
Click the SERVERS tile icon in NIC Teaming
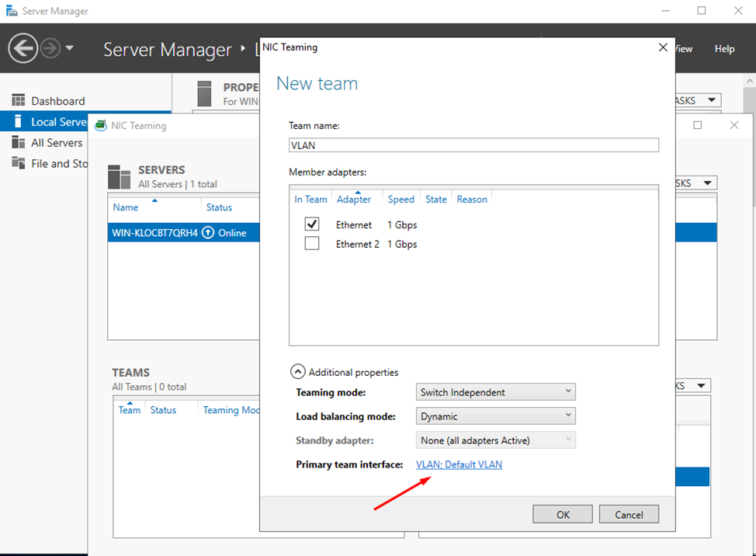[118, 177]
